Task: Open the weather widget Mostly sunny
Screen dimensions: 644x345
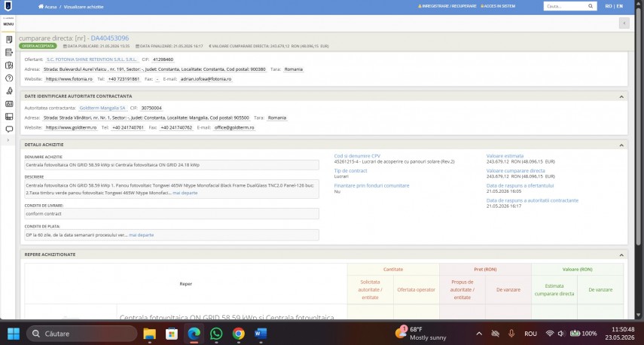Action: pyautogui.click(x=420, y=334)
